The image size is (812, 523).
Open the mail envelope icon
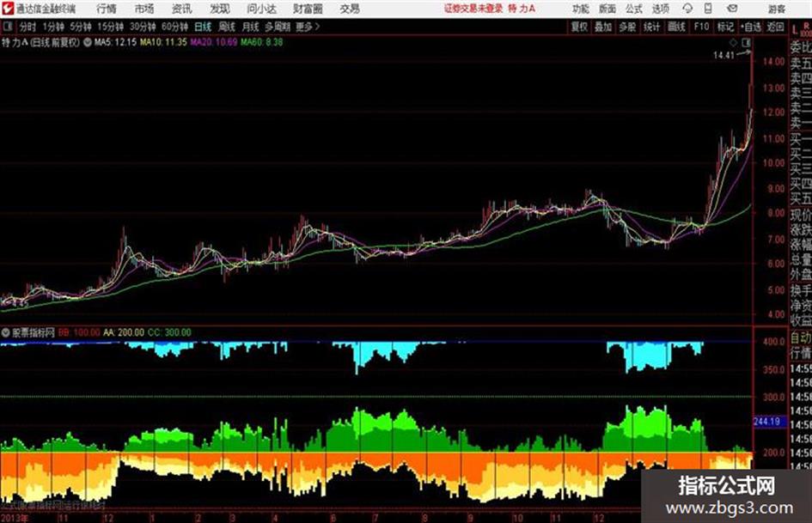(732, 9)
